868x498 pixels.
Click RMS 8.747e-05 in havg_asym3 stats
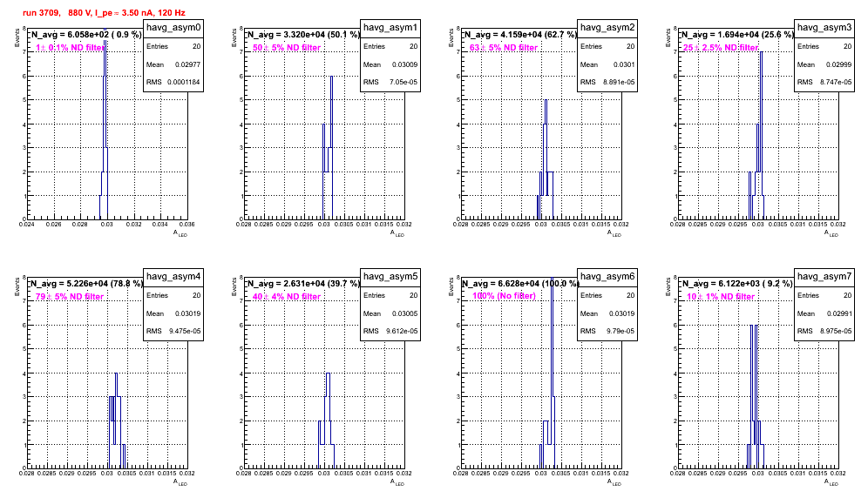[x=824, y=83]
